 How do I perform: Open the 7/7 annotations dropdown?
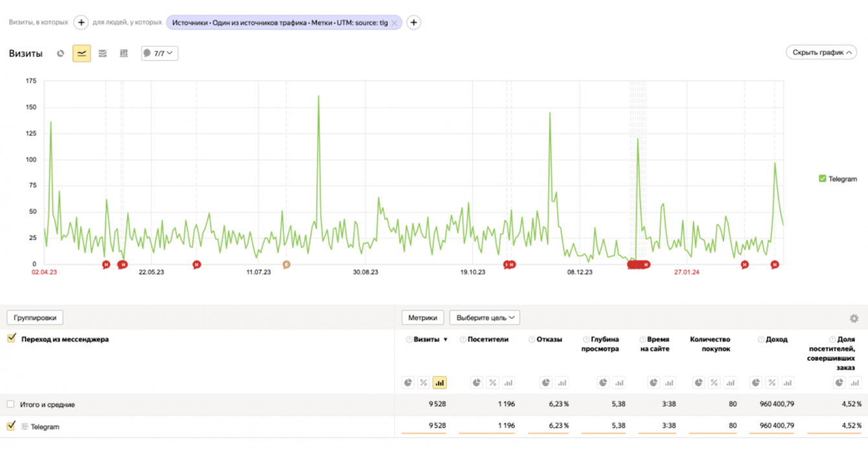tap(159, 53)
